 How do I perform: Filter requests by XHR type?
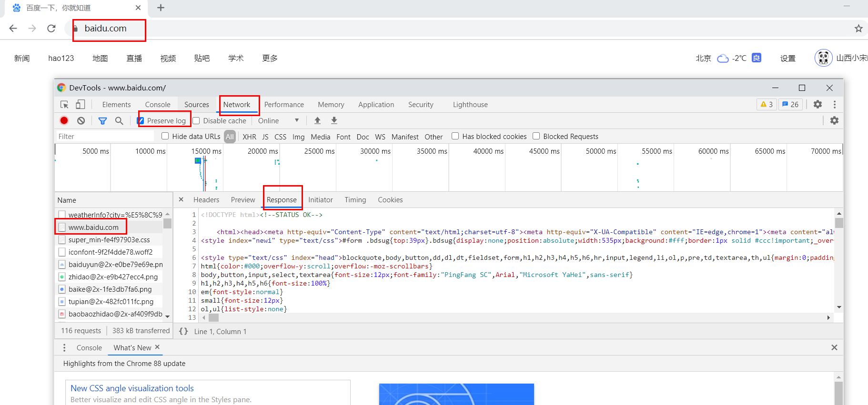(249, 137)
